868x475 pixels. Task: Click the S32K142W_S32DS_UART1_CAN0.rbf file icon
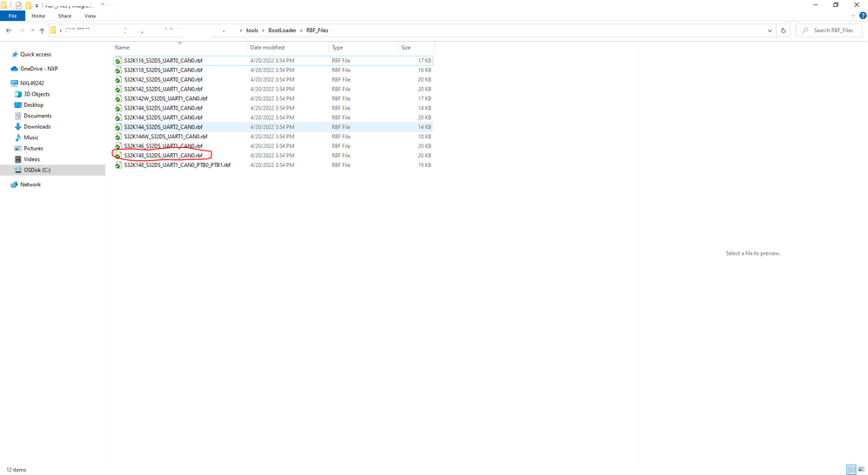118,98
